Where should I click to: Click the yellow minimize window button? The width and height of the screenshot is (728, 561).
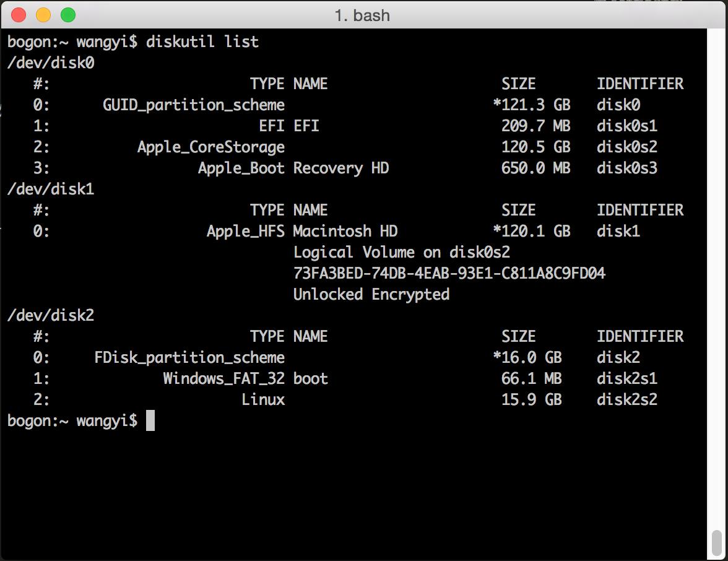[x=43, y=15]
